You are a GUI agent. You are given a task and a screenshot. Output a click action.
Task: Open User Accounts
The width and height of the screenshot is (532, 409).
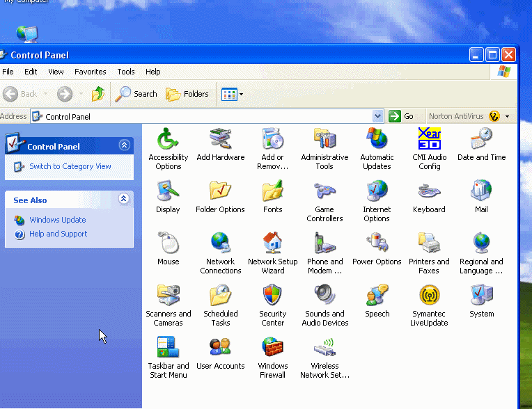[x=220, y=348]
